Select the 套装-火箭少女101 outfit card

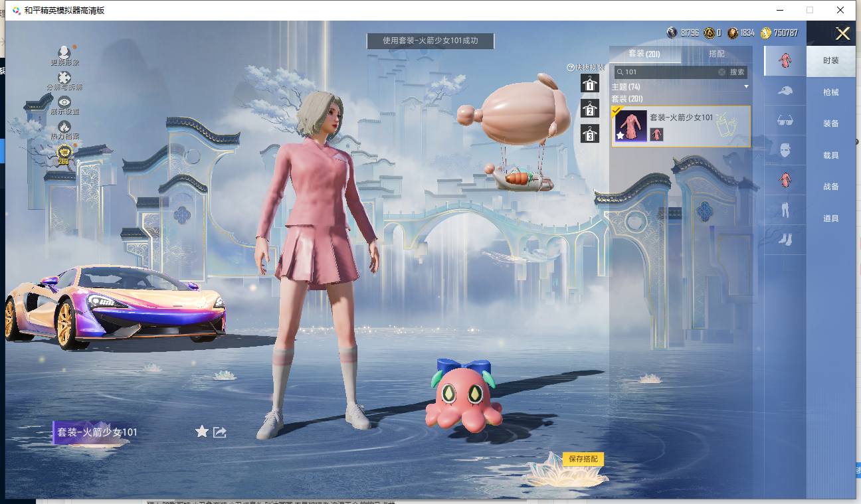click(681, 126)
